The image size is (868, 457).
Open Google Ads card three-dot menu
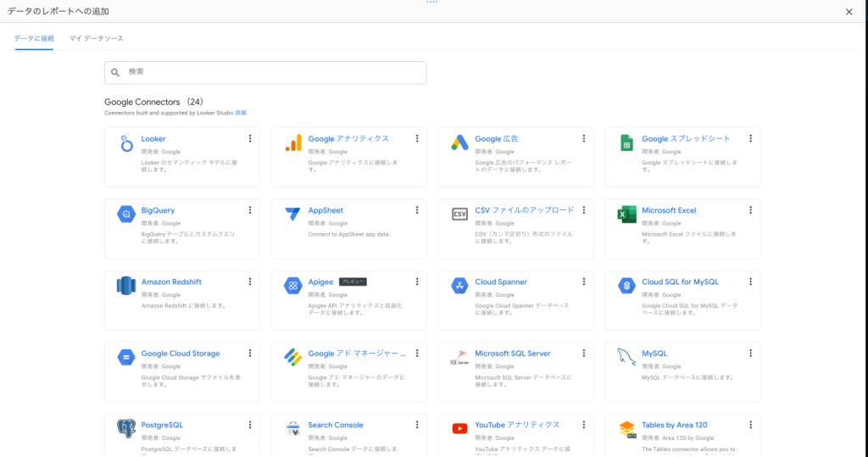tap(583, 138)
